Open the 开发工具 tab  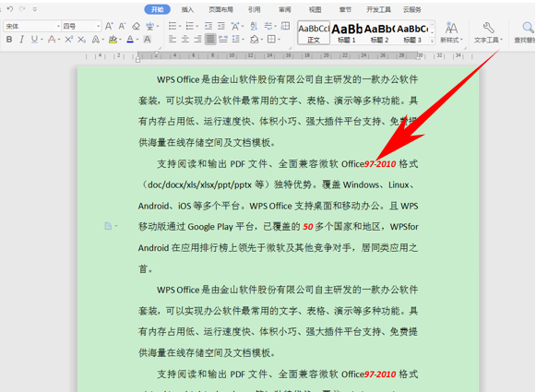pos(378,9)
